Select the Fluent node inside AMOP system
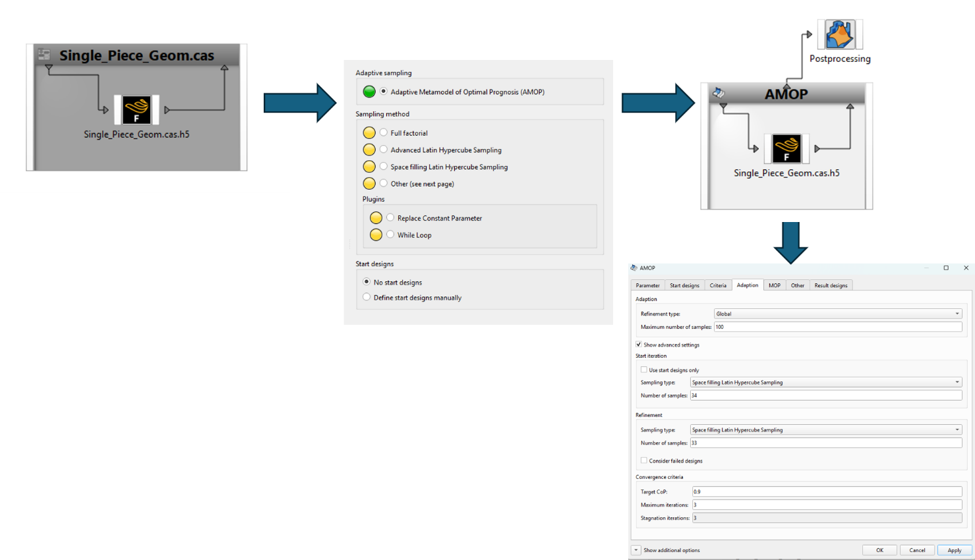975x560 pixels. [786, 149]
